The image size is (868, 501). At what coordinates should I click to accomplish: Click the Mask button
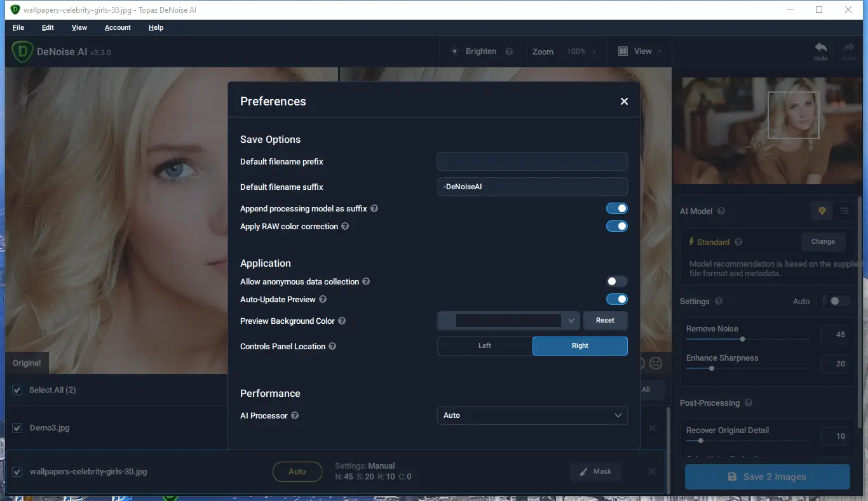(595, 472)
